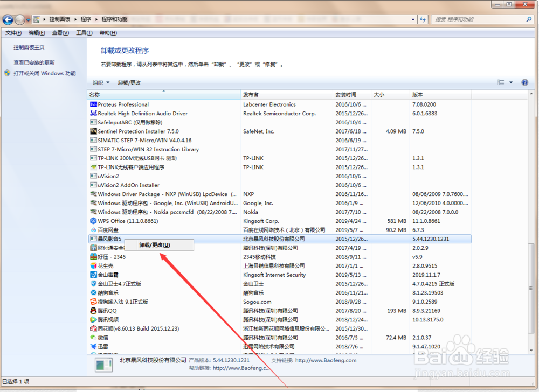Open the 文件(F) menu

[13, 33]
